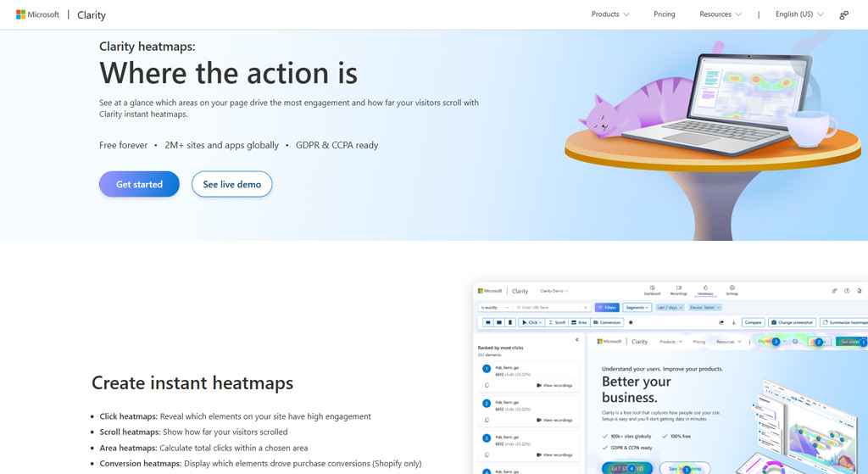The width and height of the screenshot is (868, 474).
Task: Open the 'Is exactly' match dropdown in the demo
Action: [x=494, y=307]
